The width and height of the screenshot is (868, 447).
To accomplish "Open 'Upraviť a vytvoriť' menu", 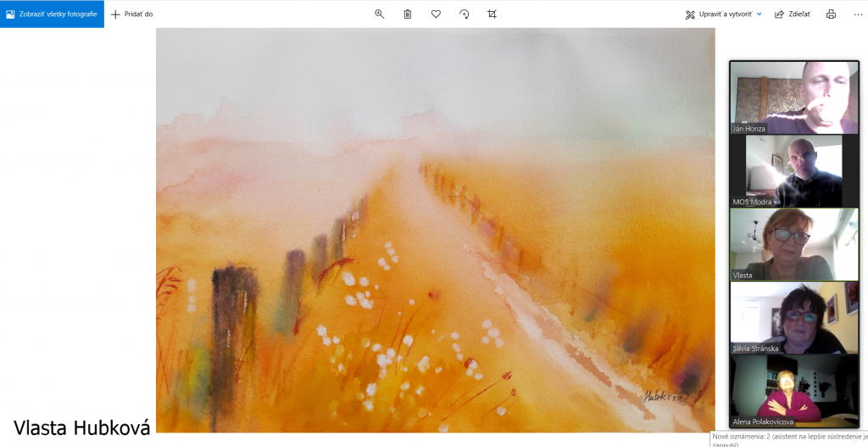I will click(x=724, y=14).
